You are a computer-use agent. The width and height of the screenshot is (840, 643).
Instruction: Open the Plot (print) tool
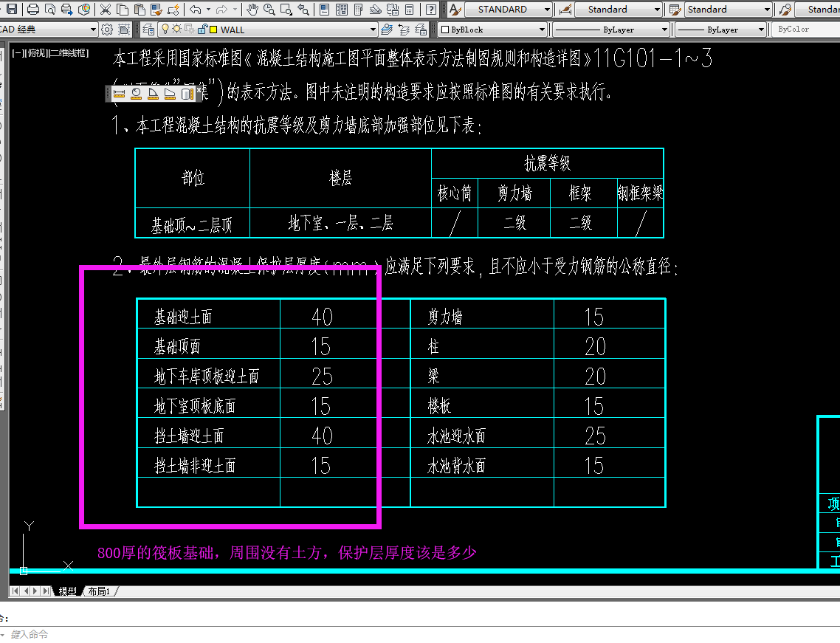(x=33, y=9)
